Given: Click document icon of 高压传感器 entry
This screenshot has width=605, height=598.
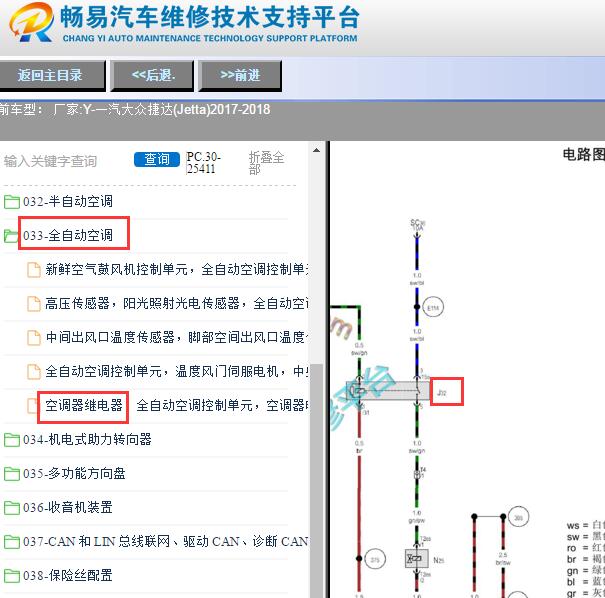Looking at the screenshot, I should point(34,303).
